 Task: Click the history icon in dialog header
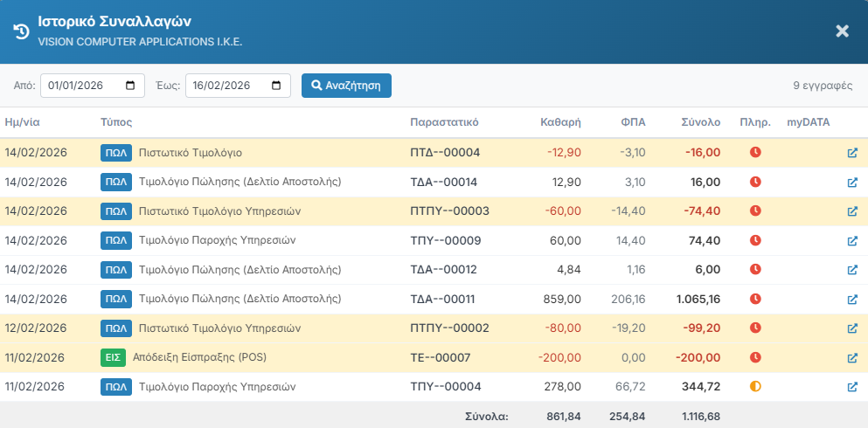pos(22,31)
